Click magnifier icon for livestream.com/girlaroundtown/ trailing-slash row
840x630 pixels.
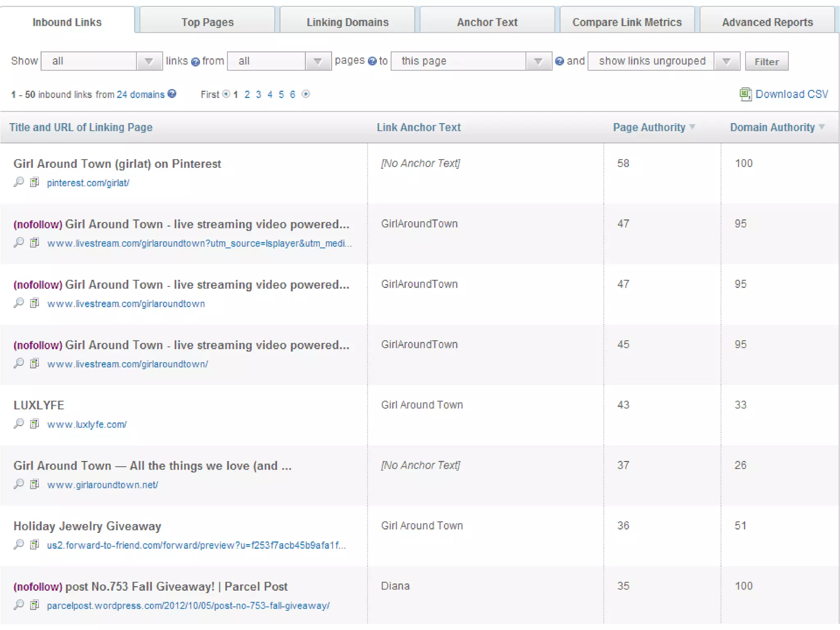coord(19,363)
